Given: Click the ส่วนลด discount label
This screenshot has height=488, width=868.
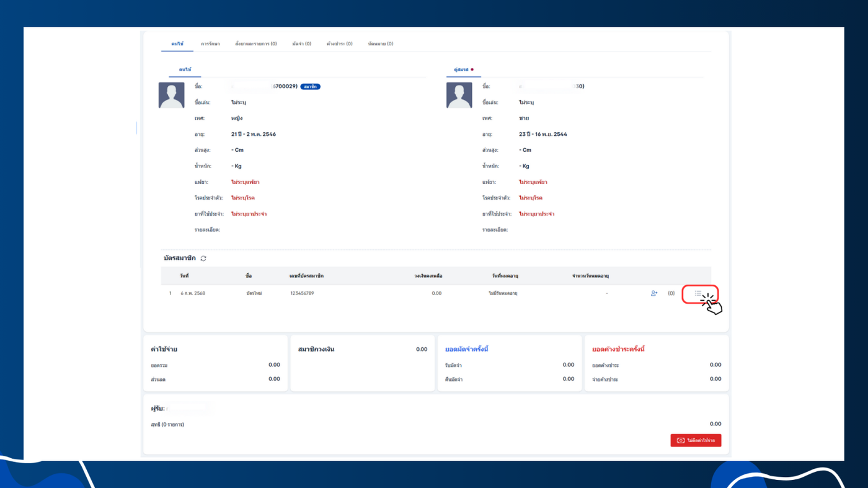Looking at the screenshot, I should point(158,379).
